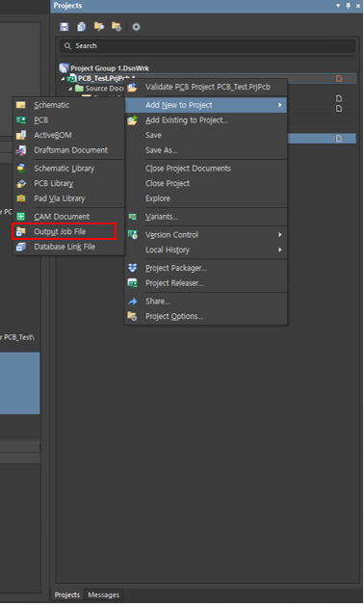Open Project Options... entry

click(174, 316)
